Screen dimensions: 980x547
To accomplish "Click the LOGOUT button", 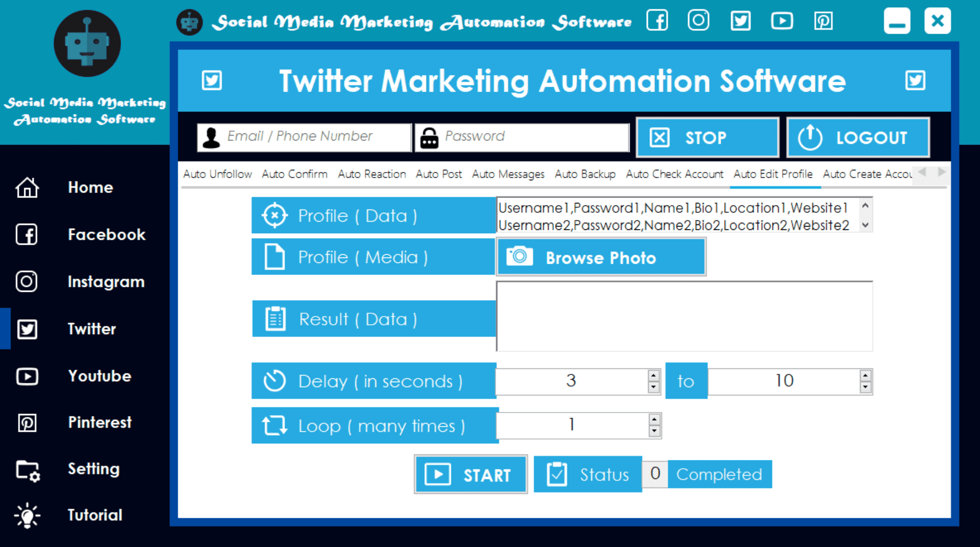I will (858, 137).
